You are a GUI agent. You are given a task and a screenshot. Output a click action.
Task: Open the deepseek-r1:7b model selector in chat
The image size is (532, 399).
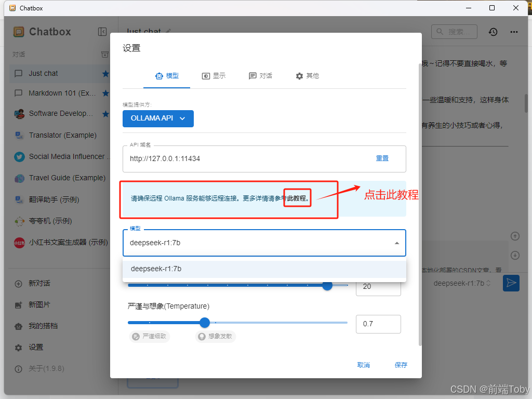(462, 283)
